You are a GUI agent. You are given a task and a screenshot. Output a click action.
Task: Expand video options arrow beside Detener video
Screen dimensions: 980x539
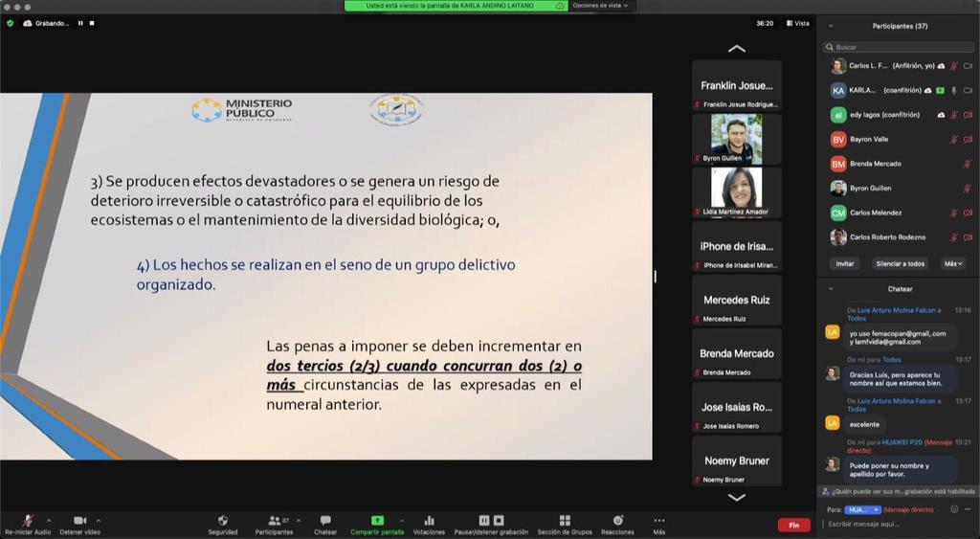[99, 520]
